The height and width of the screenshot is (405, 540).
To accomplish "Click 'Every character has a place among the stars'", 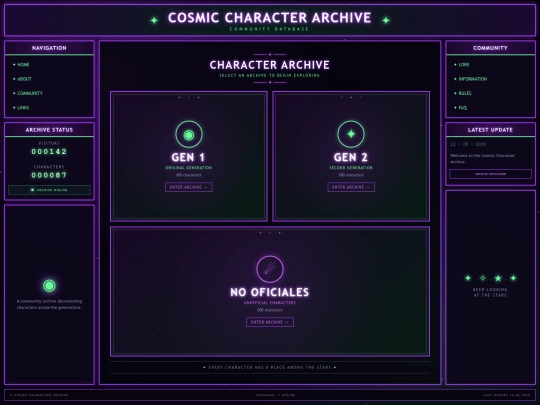I will tap(270, 367).
